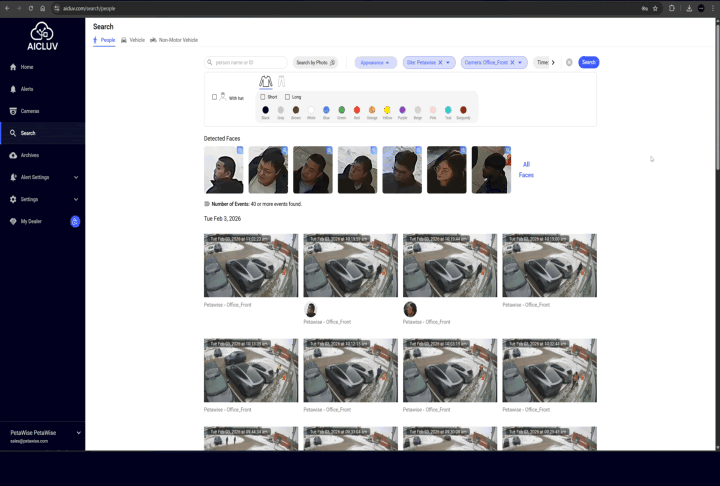Open the All Faces link
Viewport: 720px width, 486px height.
526,169
